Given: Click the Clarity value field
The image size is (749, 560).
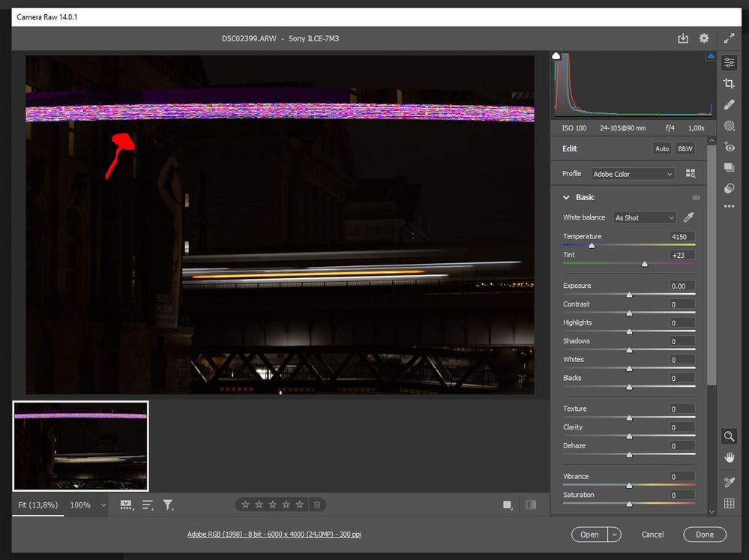Looking at the screenshot, I should point(682,427).
